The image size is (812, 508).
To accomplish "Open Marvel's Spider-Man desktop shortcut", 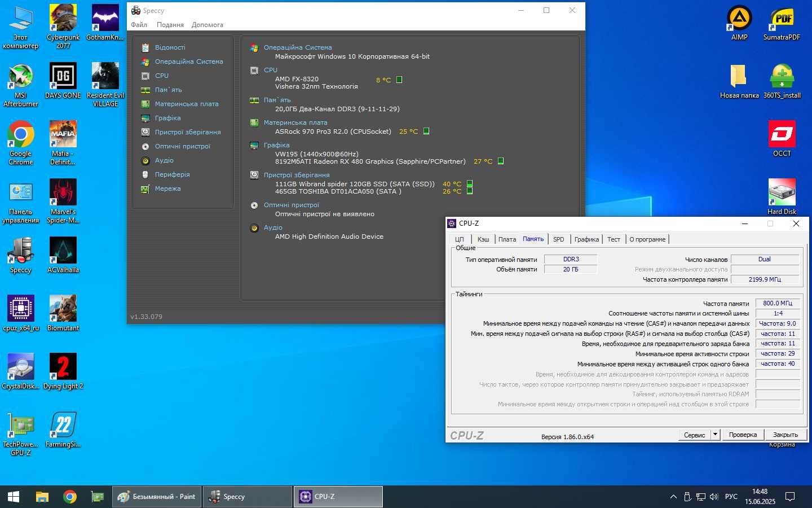I will (63, 202).
